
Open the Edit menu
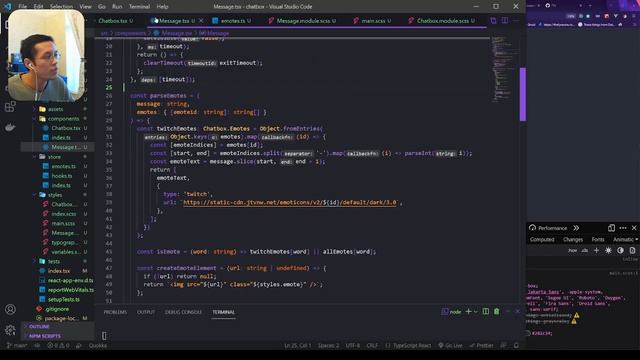coord(38,7)
